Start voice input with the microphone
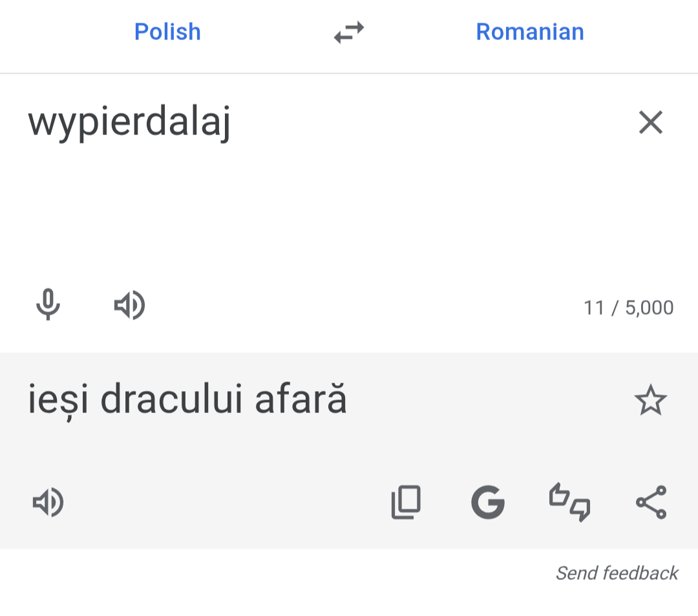 coord(48,305)
